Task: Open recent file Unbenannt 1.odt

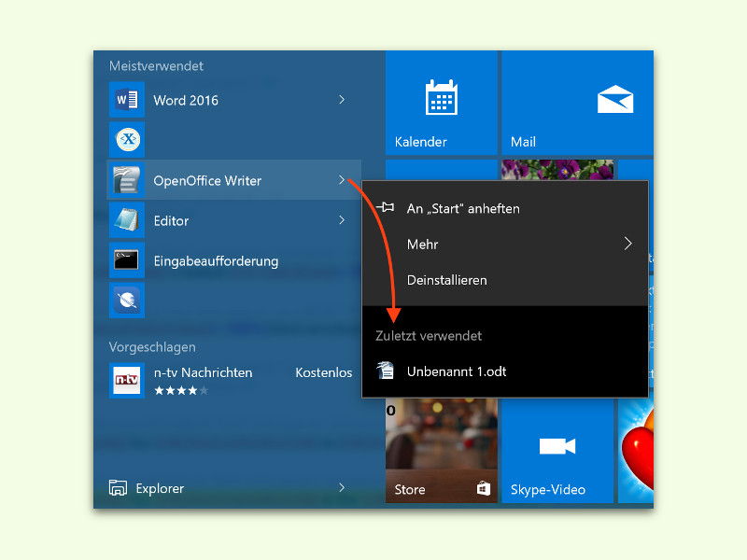Action: [x=505, y=371]
